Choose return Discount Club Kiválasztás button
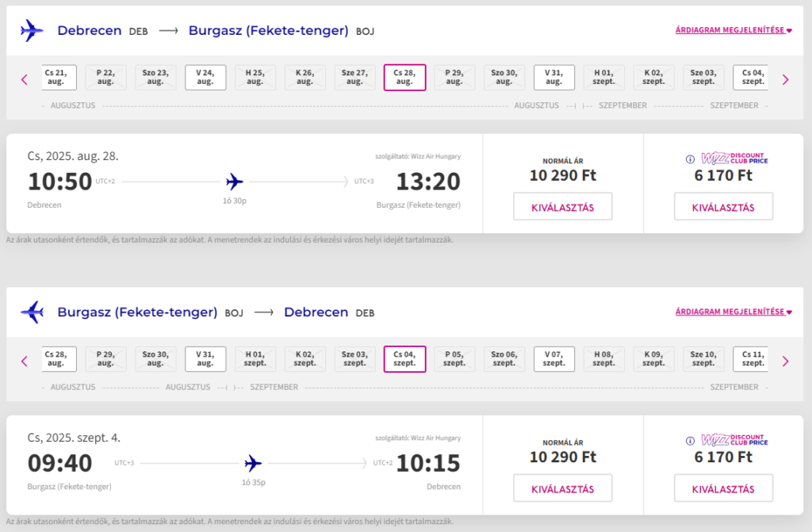 723,488
